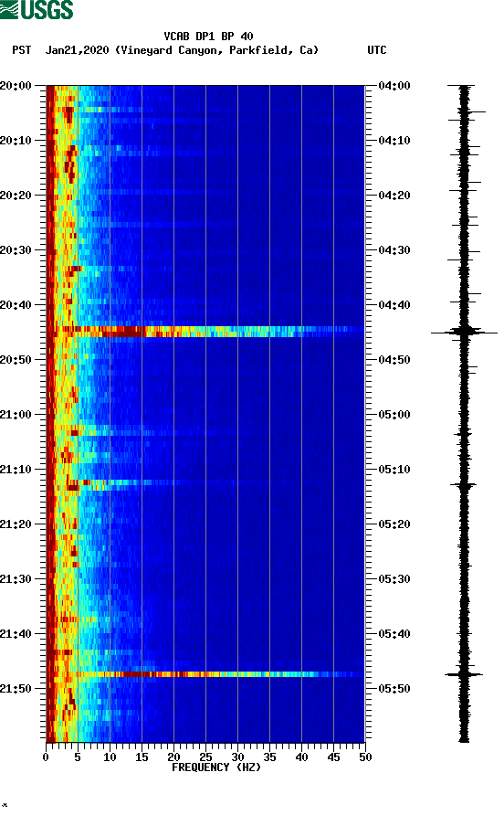Screen dimensions: 504x815
Task: Click the '05:50' UTC time label
Action: [x=394, y=689]
